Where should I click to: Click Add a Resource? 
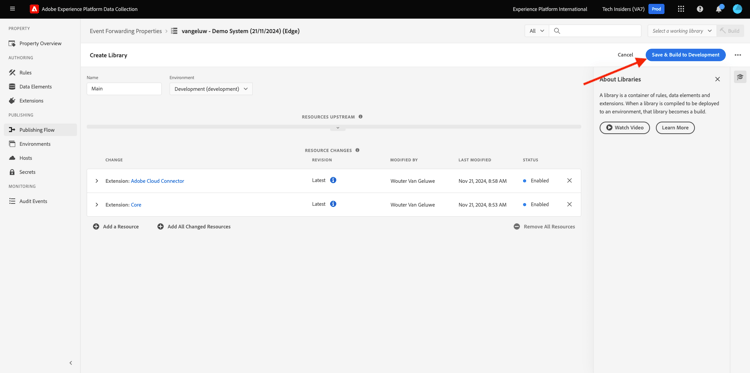pyautogui.click(x=116, y=227)
